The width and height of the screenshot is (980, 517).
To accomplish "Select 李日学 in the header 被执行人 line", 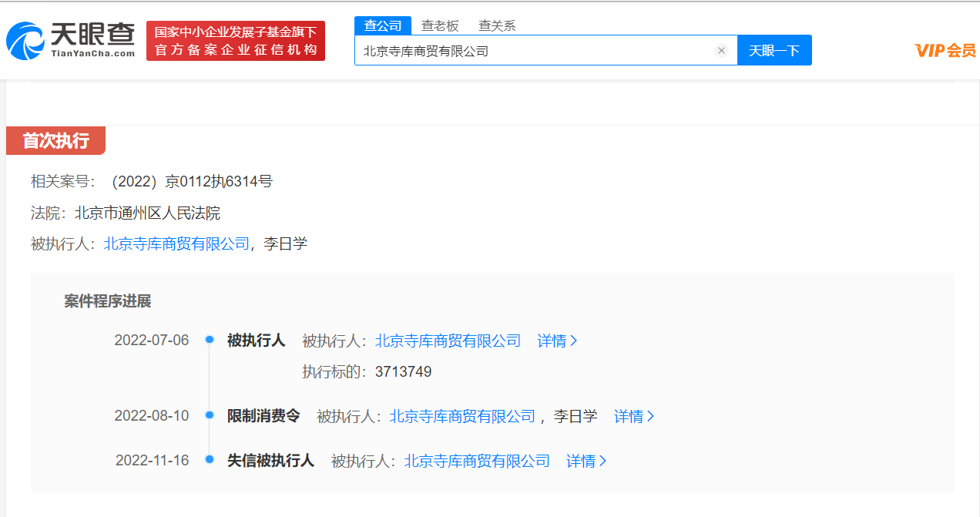I will click(286, 244).
